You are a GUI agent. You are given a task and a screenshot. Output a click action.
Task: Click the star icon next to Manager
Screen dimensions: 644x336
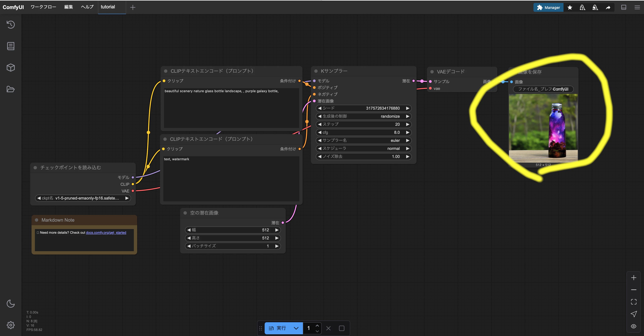click(x=570, y=8)
